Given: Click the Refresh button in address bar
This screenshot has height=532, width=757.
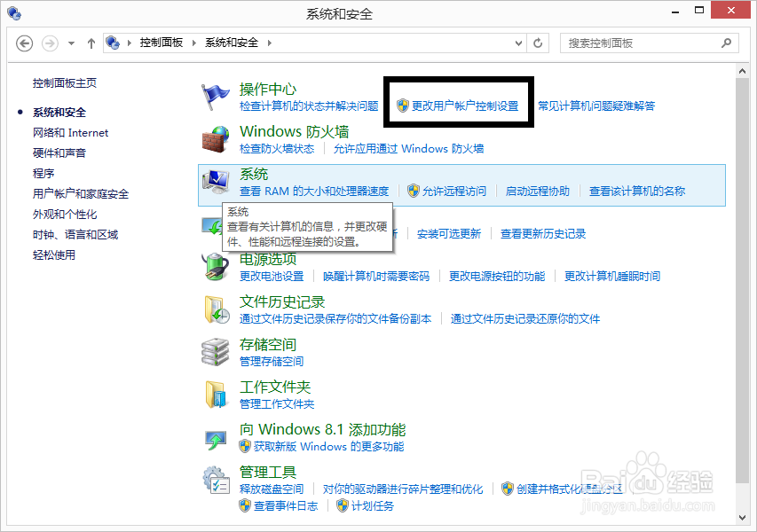Looking at the screenshot, I should pos(538,43).
